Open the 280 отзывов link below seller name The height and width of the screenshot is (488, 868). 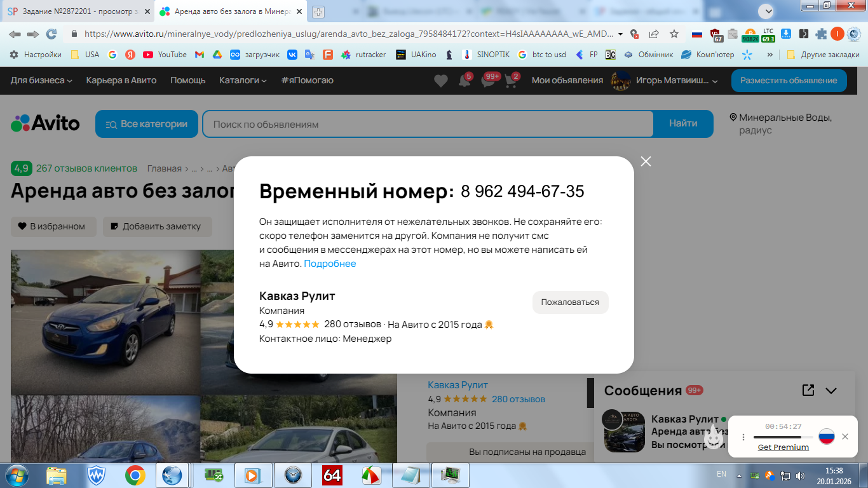(519, 399)
